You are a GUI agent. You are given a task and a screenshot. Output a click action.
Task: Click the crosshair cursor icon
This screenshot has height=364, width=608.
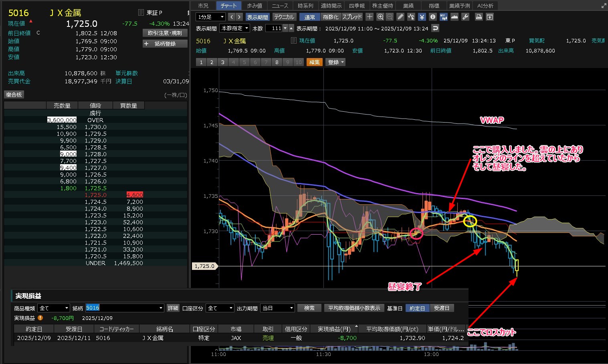click(370, 17)
